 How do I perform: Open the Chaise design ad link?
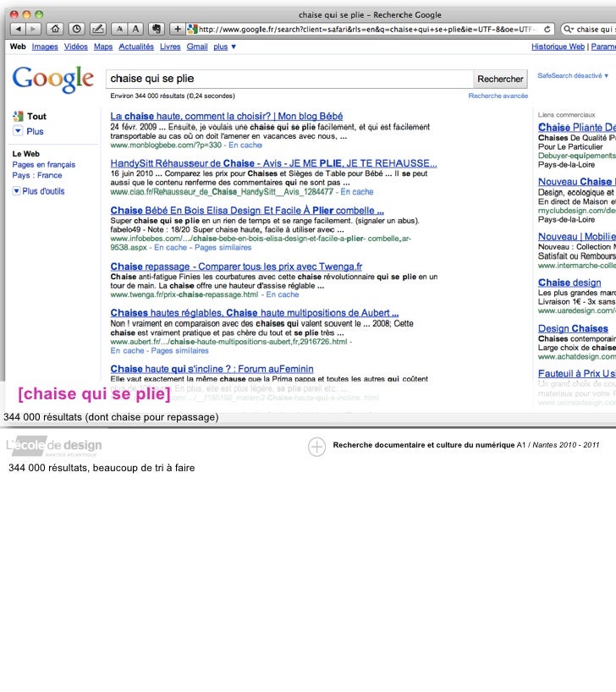pyautogui.click(x=569, y=283)
